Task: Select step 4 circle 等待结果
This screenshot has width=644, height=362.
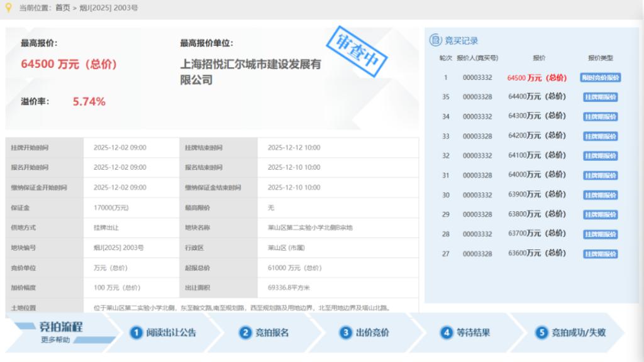Action: pos(446,333)
